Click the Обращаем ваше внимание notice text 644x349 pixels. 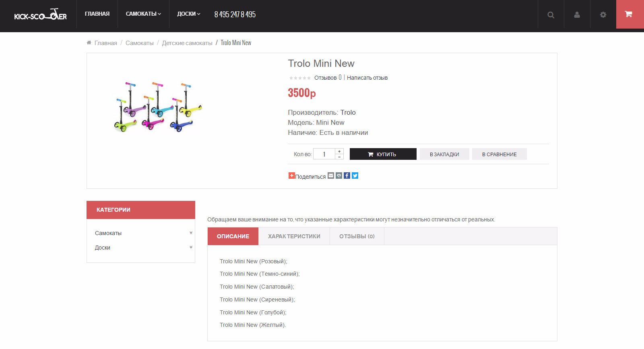[x=351, y=219]
